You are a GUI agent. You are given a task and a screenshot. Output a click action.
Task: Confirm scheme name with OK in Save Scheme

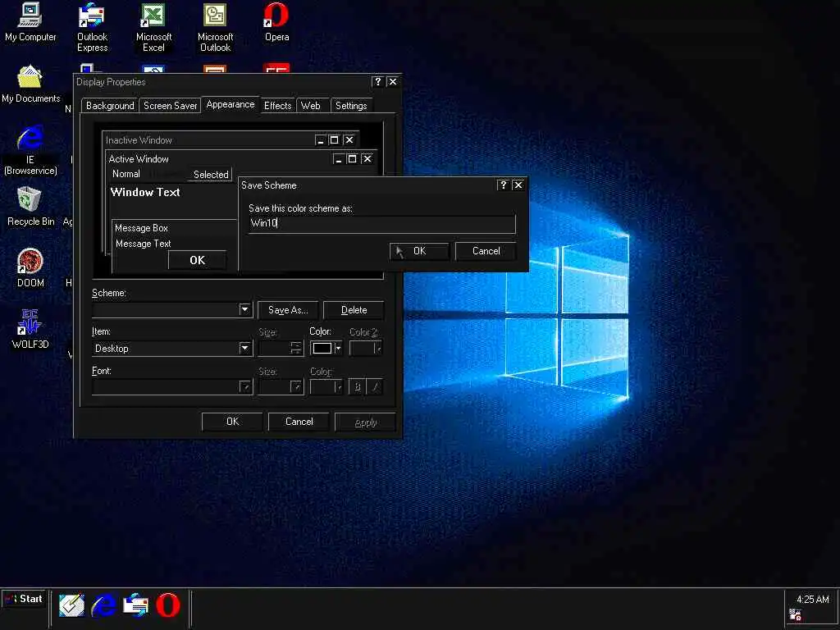coord(419,251)
